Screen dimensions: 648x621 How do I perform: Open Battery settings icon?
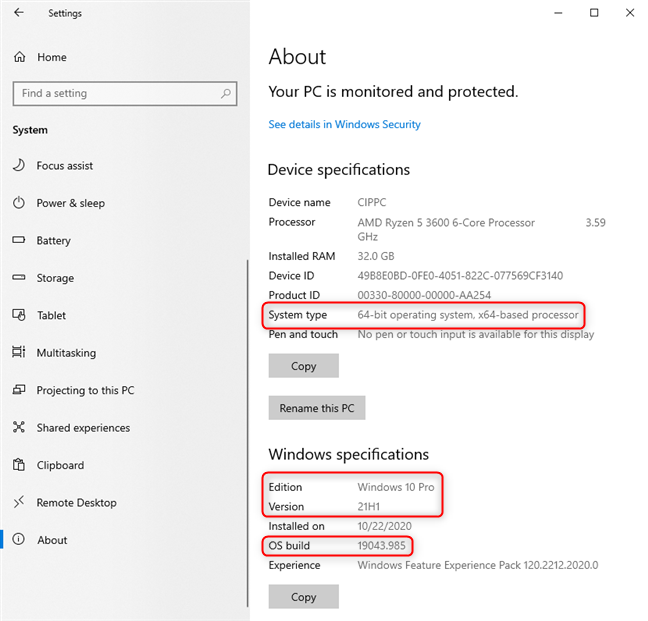[19, 241]
